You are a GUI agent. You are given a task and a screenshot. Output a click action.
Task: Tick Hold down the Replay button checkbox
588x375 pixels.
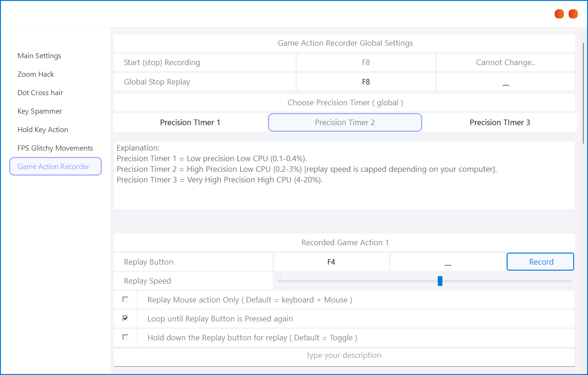tap(125, 338)
